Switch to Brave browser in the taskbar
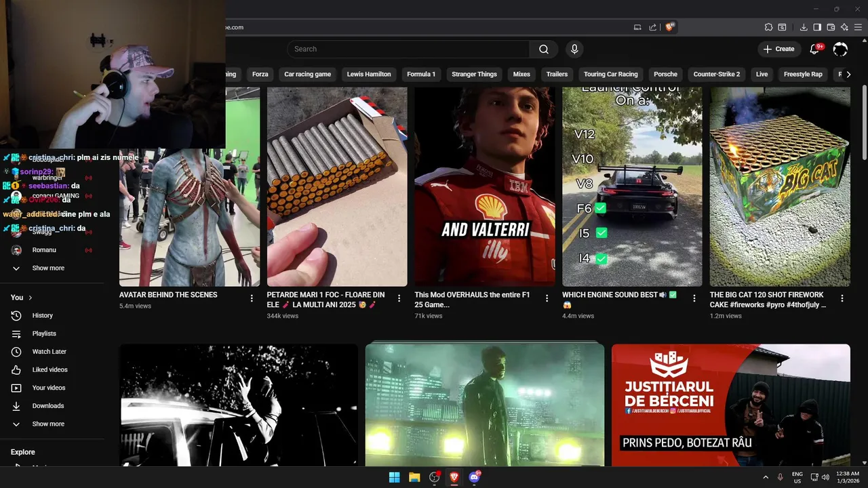The image size is (868, 488). [454, 477]
